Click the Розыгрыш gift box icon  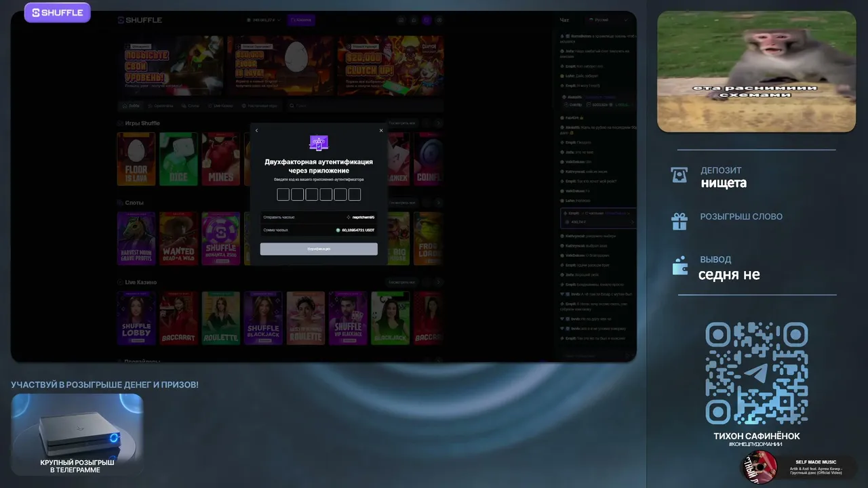tap(679, 221)
